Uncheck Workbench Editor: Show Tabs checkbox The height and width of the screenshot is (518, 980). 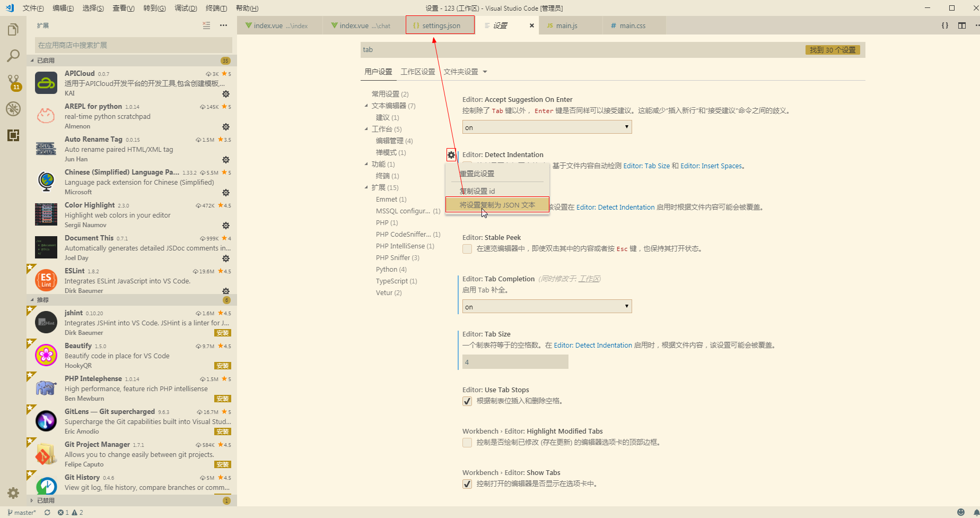467,484
